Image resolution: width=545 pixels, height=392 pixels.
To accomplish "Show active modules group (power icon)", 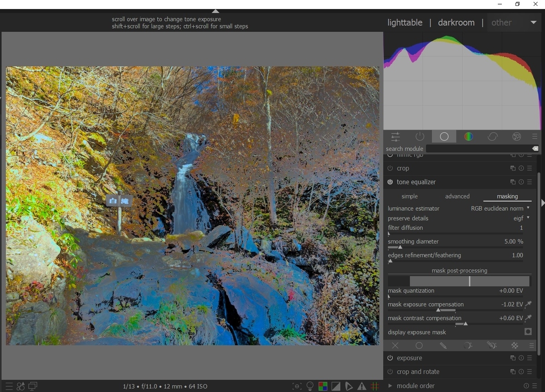I will 420,136.
